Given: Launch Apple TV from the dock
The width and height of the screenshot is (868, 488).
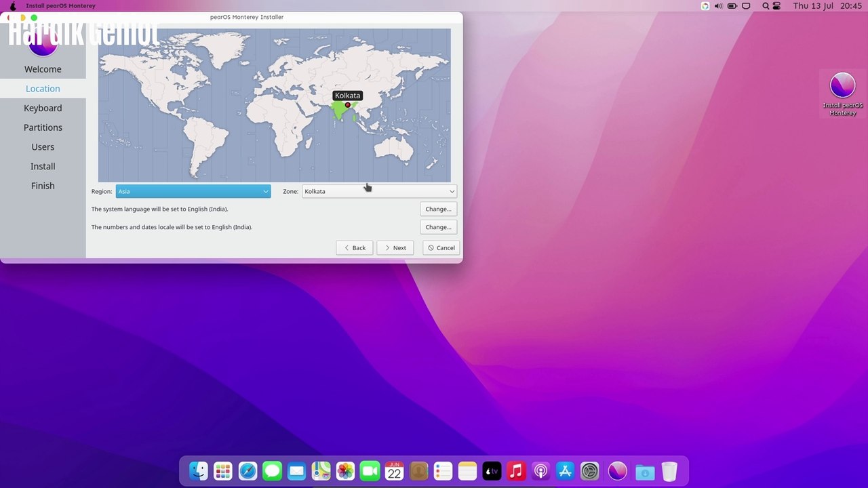Looking at the screenshot, I should [x=492, y=470].
